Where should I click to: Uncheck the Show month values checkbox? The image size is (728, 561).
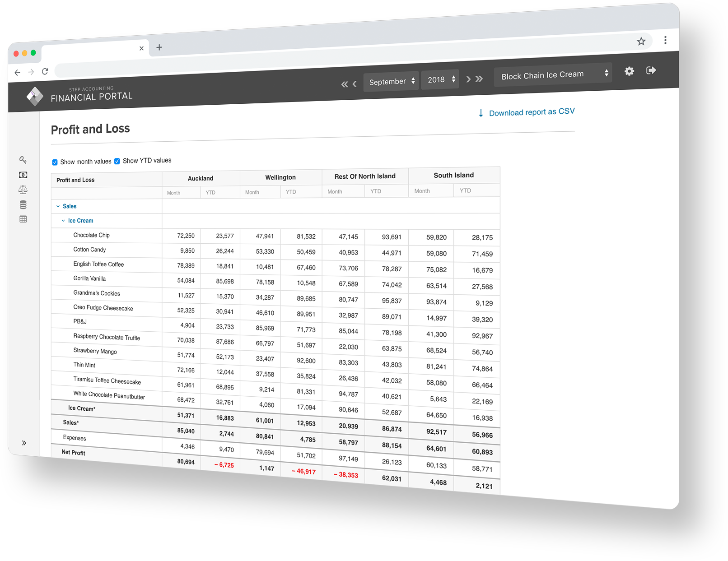(x=55, y=162)
